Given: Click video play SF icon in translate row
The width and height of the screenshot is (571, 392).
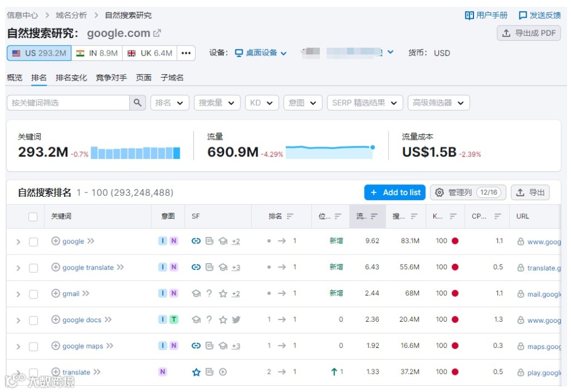Looking at the screenshot, I should click(223, 372).
